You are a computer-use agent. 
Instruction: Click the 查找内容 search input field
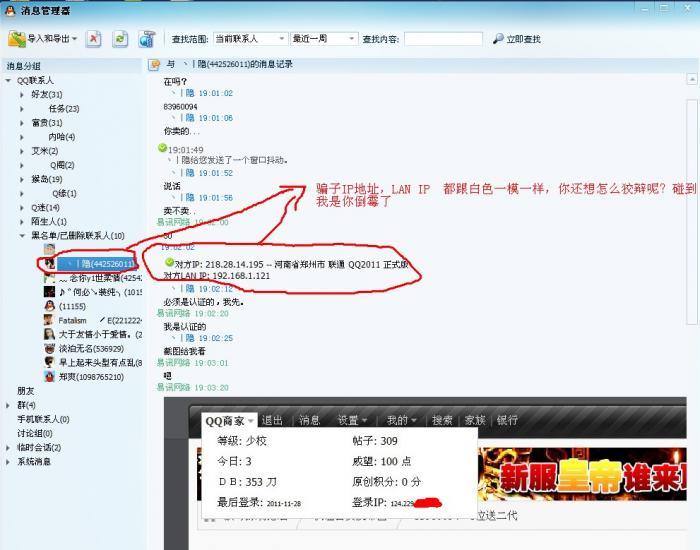(x=443, y=39)
